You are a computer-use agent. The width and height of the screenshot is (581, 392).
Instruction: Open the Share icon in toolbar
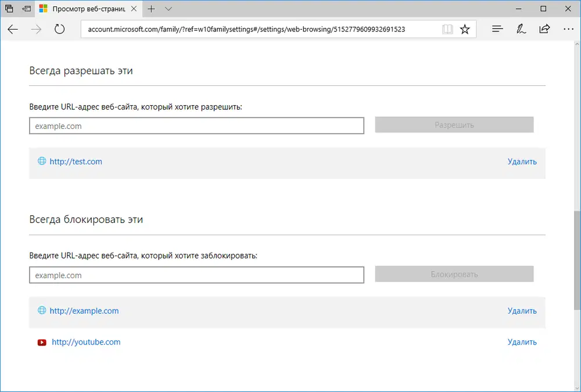click(544, 29)
